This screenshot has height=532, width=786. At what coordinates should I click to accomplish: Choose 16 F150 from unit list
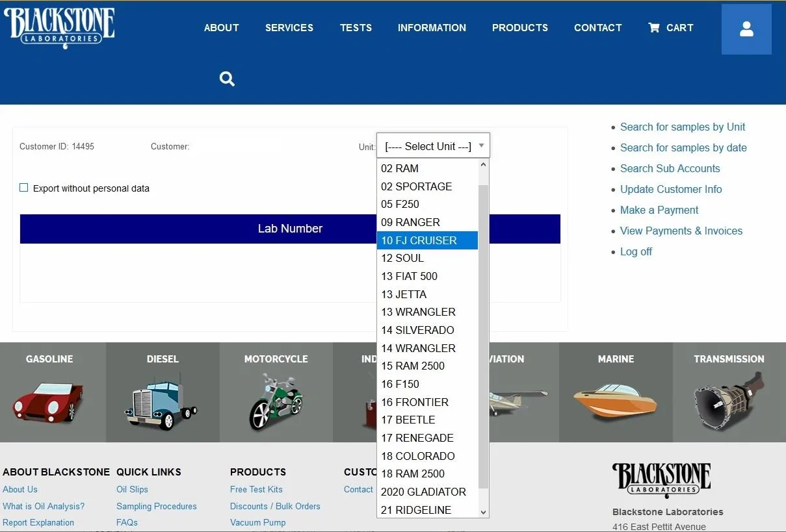point(427,384)
